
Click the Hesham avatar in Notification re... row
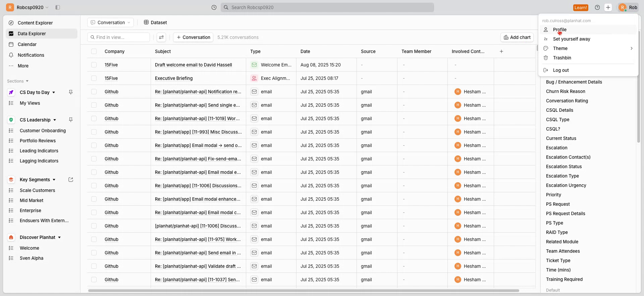(458, 92)
